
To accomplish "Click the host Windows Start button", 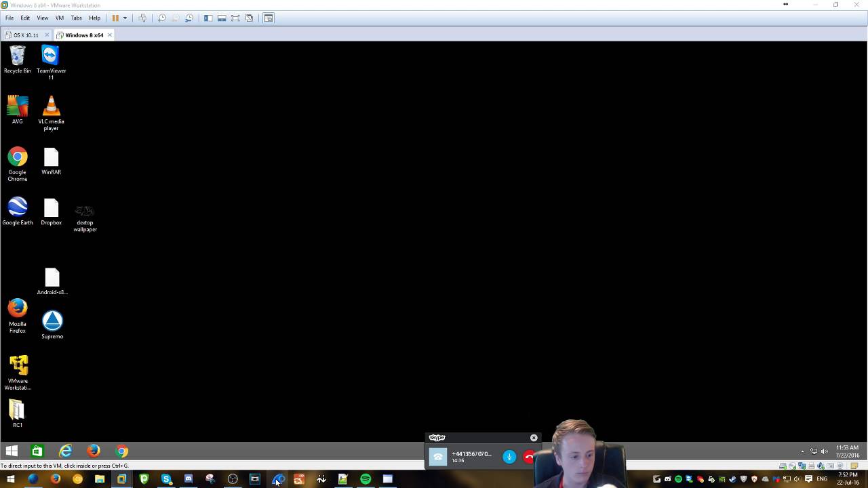I will pos(11,479).
